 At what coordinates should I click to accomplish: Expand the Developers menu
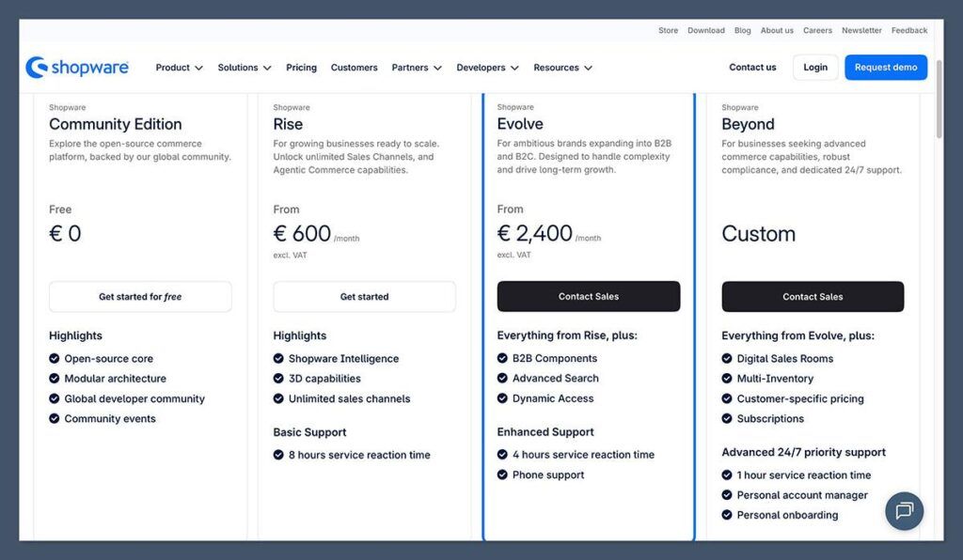click(x=487, y=68)
